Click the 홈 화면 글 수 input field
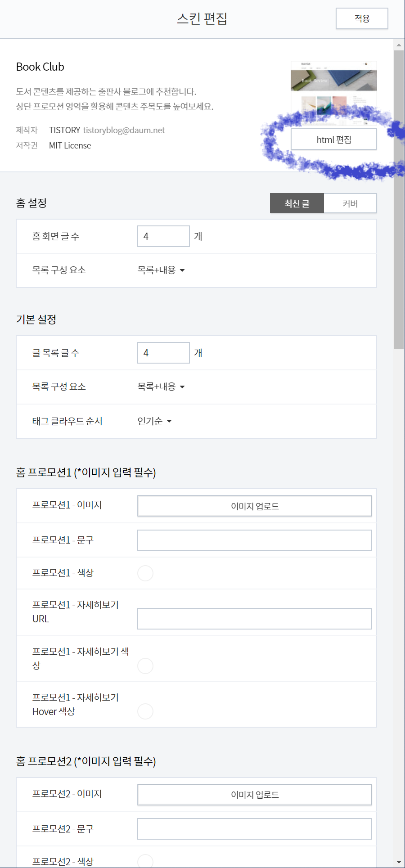 click(163, 236)
